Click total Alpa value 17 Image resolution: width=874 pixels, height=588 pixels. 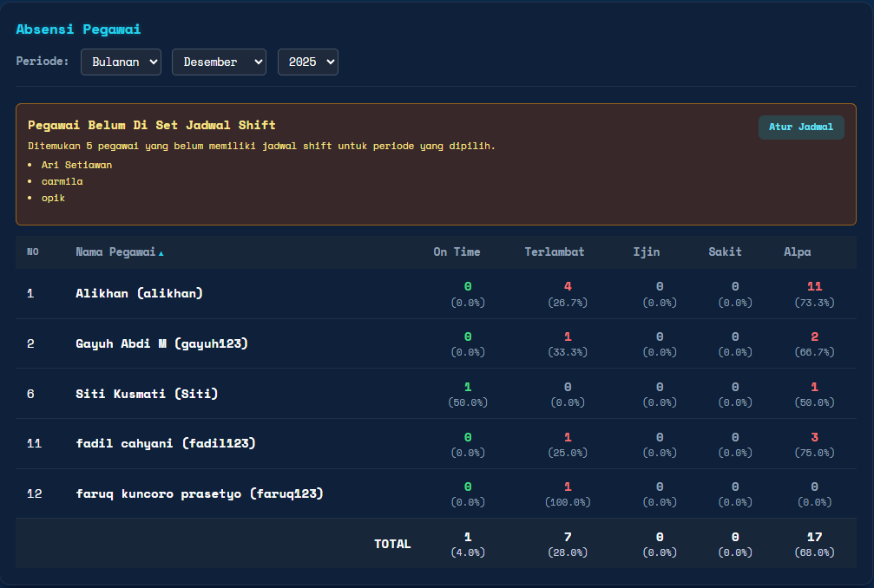coord(813,537)
